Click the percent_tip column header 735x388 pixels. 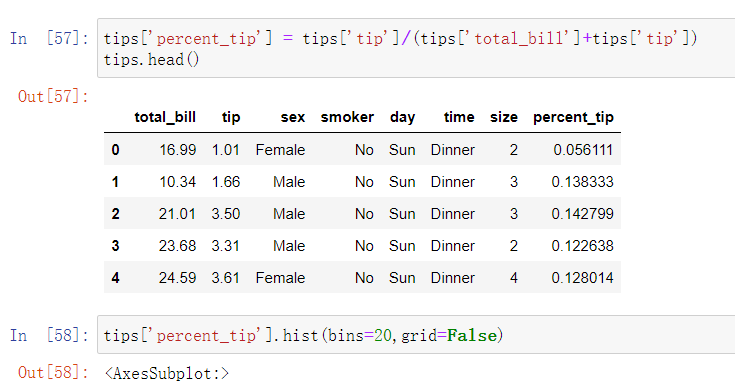573,117
